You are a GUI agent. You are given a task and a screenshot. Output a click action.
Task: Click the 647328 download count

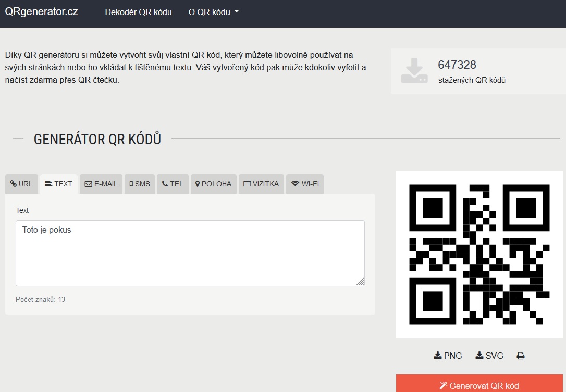coord(457,65)
